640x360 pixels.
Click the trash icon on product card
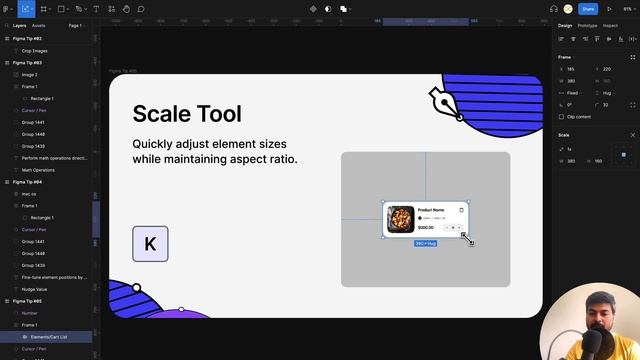(x=461, y=210)
